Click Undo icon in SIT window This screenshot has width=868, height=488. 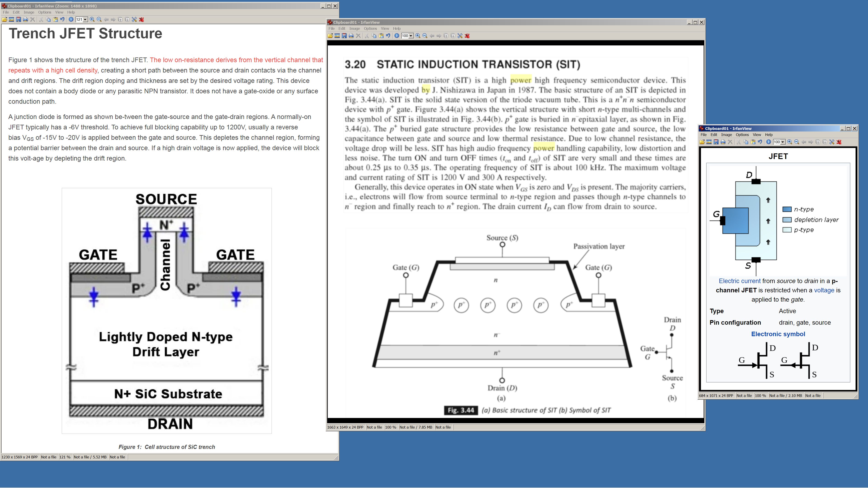click(x=388, y=36)
